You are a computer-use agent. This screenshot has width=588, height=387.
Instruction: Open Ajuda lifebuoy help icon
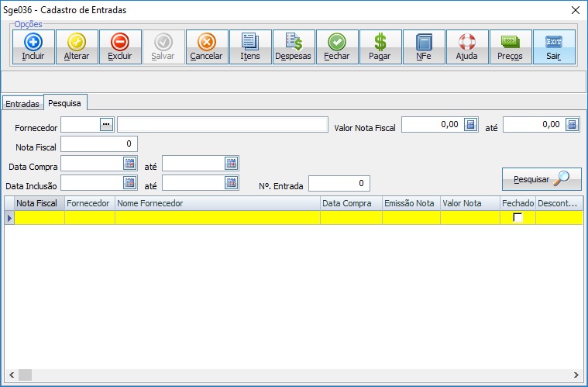pyautogui.click(x=467, y=42)
